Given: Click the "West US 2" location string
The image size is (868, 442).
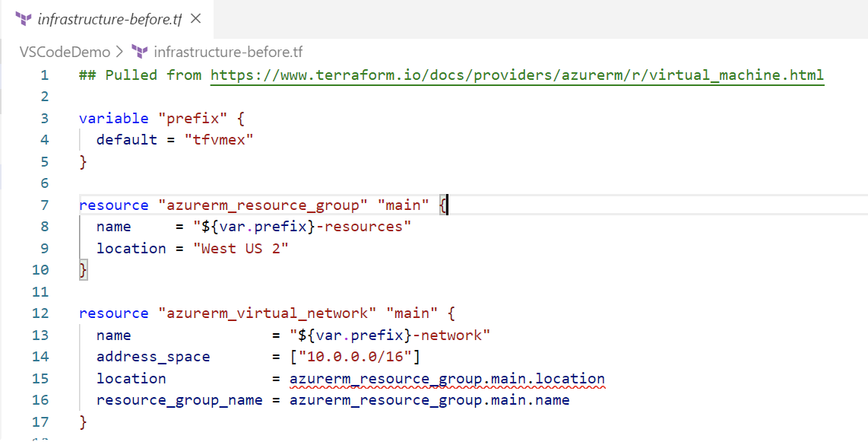Looking at the screenshot, I should (241, 248).
